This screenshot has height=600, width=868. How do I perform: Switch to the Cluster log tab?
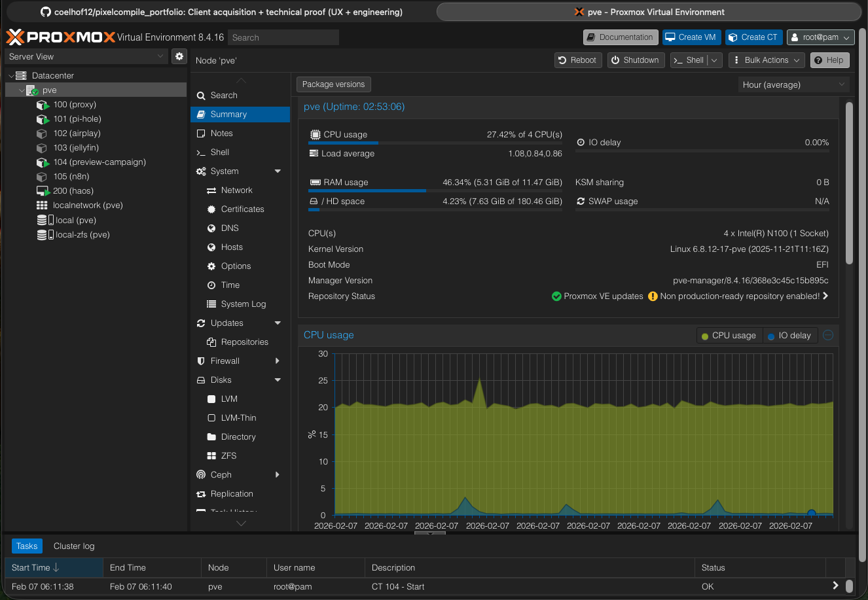click(74, 546)
